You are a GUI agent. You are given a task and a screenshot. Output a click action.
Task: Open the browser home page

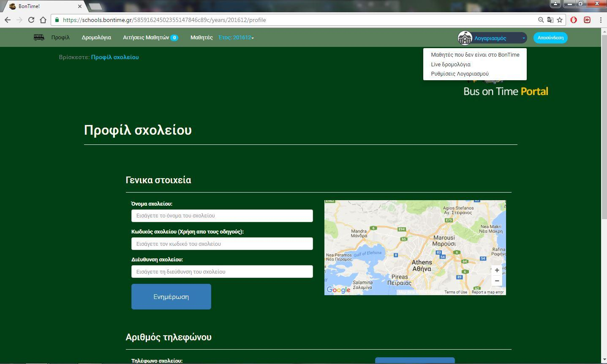tap(43, 20)
